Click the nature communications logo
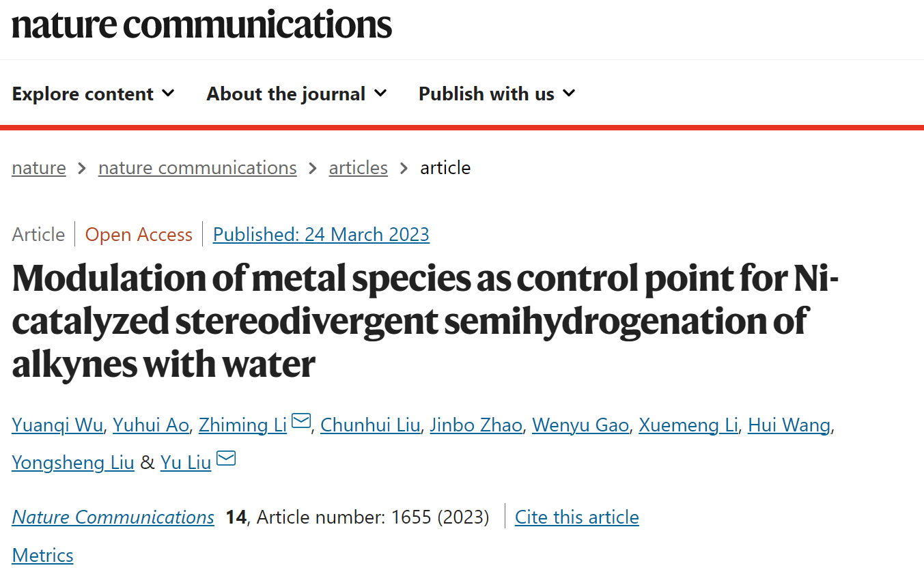 click(202, 24)
